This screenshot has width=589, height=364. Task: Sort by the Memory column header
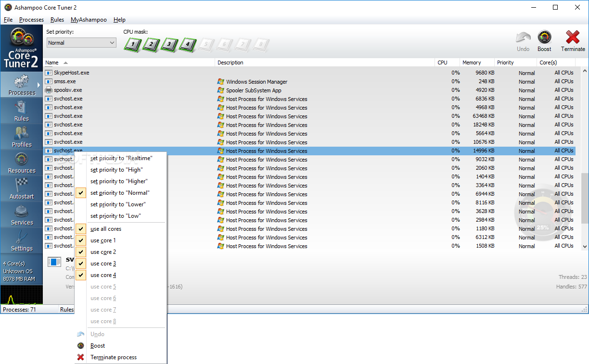tap(477, 63)
